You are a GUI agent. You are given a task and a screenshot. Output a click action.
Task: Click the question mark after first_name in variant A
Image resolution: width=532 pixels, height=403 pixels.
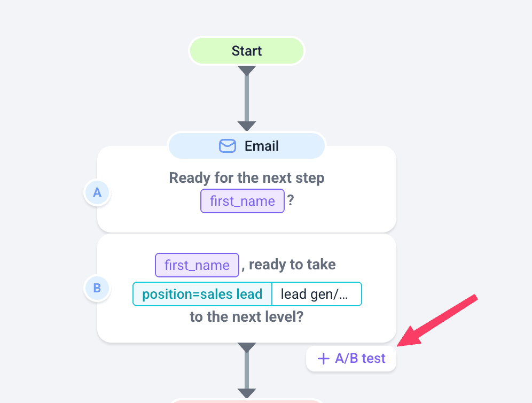click(291, 201)
